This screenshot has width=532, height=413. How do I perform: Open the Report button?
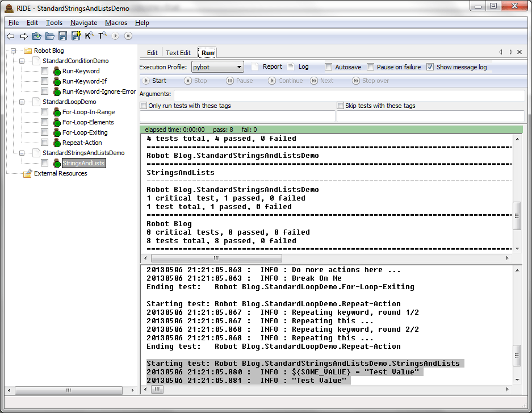267,67
